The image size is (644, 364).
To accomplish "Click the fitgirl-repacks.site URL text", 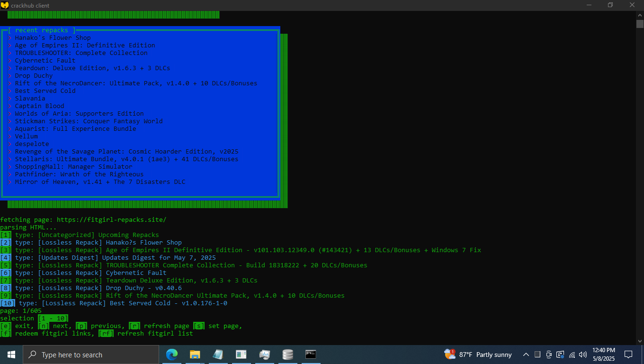I will click(x=112, y=219).
